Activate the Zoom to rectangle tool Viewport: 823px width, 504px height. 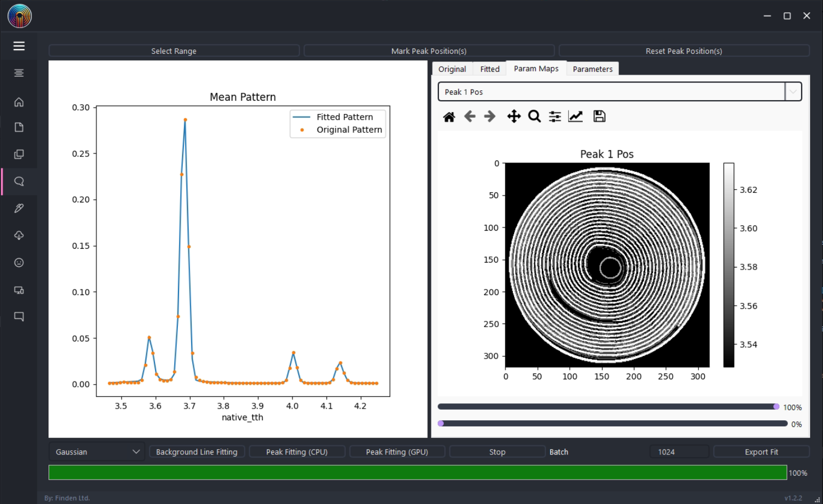tap(534, 116)
